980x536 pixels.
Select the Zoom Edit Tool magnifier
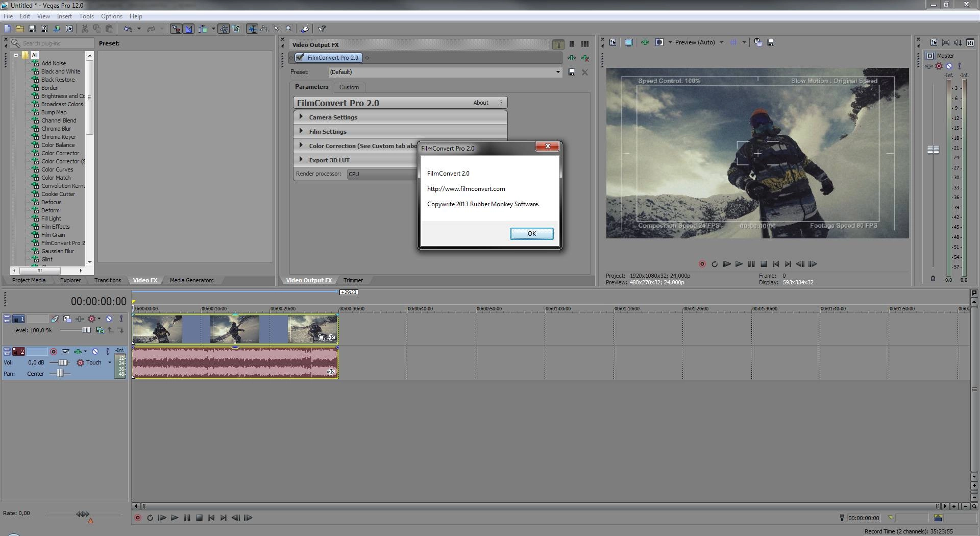(289, 29)
